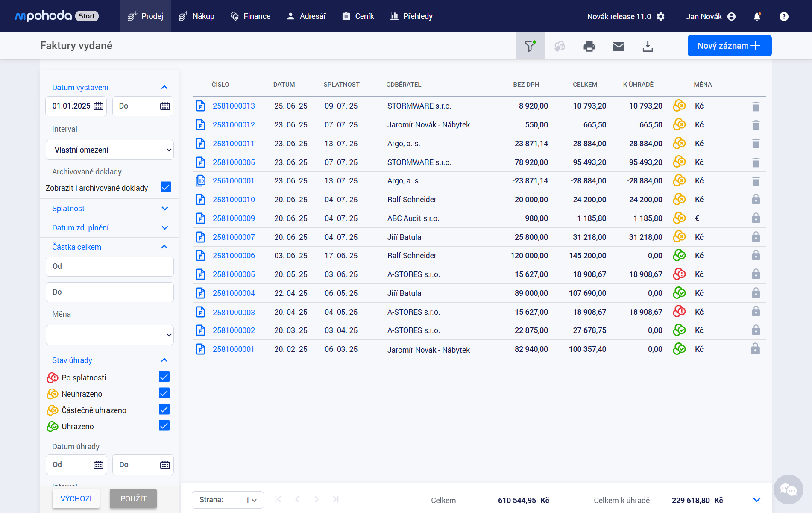
Task: Open invoice link 2581000013
Action: [x=234, y=106]
